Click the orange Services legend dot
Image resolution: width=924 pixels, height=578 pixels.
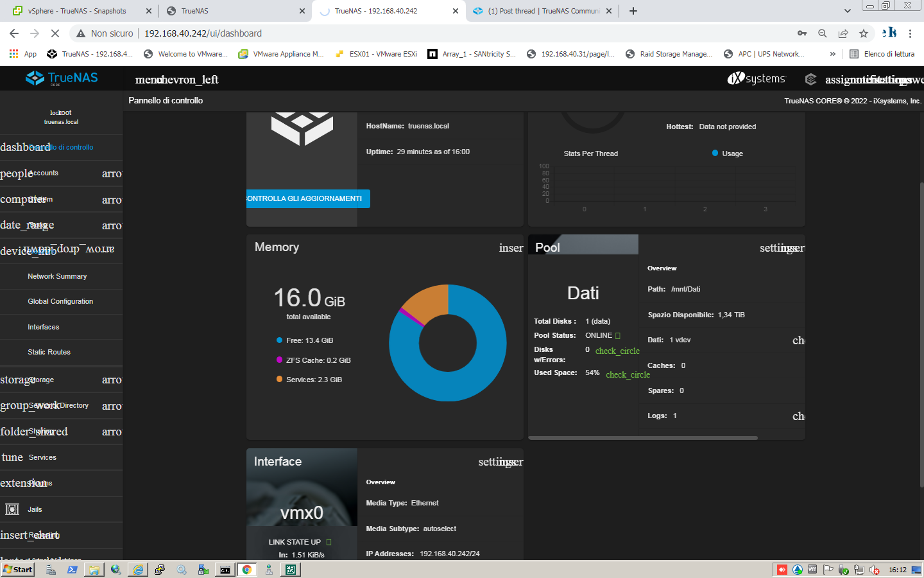(280, 379)
